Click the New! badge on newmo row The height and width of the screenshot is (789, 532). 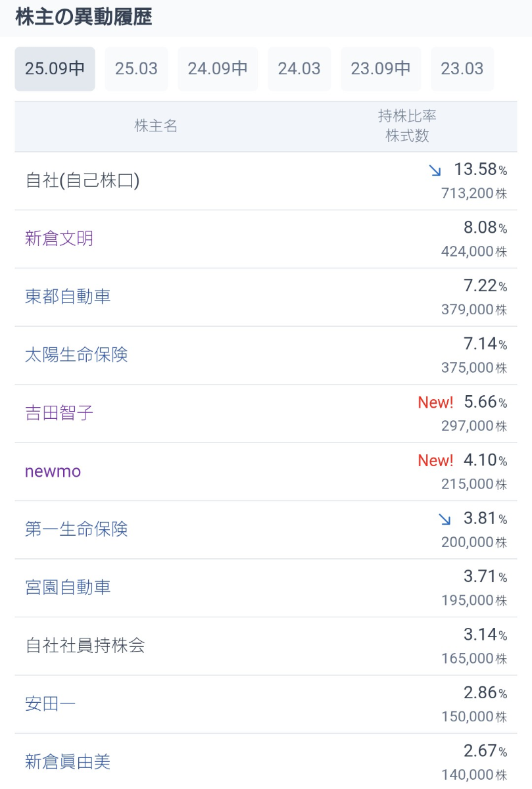coord(435,461)
